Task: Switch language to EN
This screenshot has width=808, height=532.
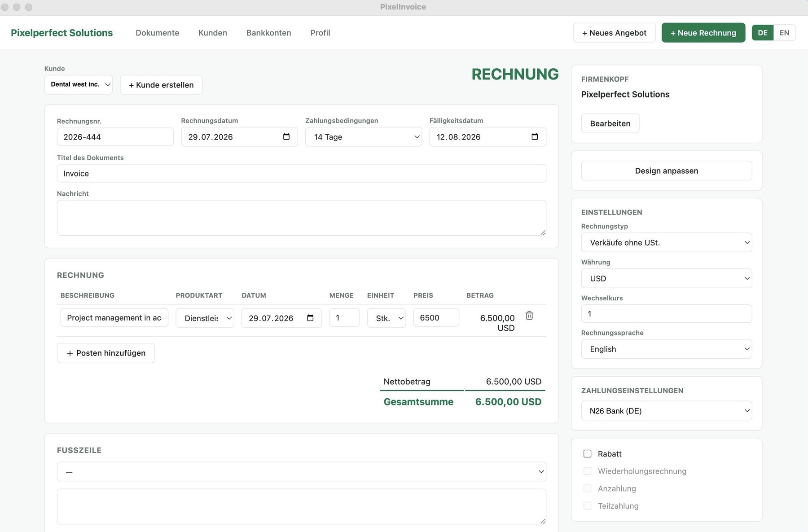Action: coord(784,33)
